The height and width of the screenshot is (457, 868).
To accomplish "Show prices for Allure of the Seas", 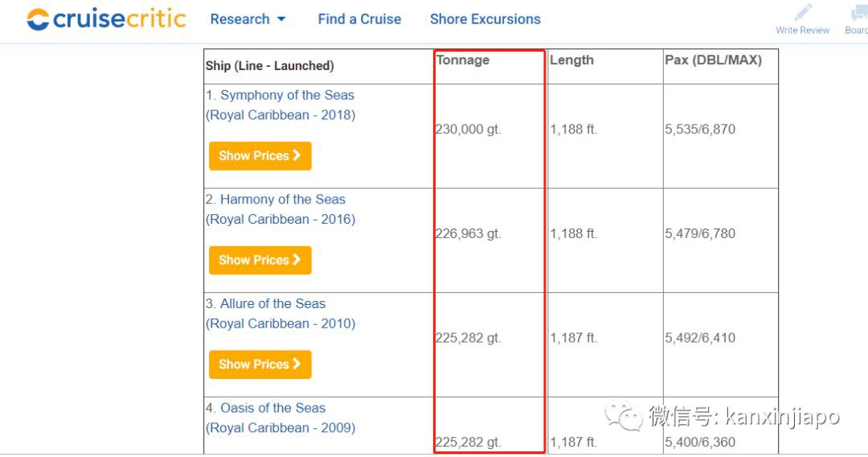I will [260, 364].
